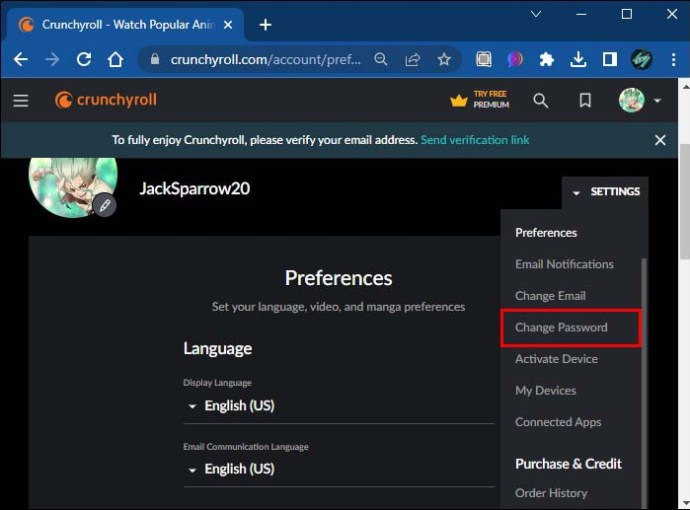The image size is (690, 510).
Task: Click the JackSparrow20 profile picture
Action: point(73,187)
